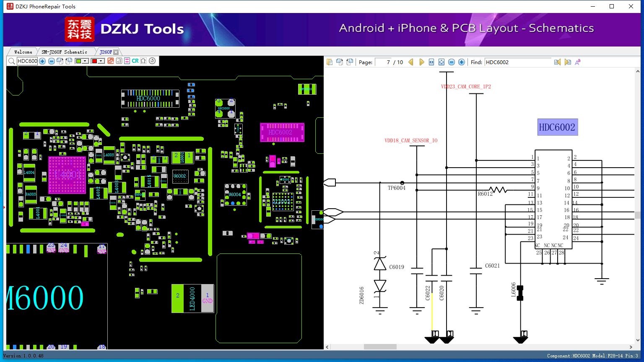The image size is (644, 362).
Task: Switch to the Welcome tab
Action: click(23, 52)
